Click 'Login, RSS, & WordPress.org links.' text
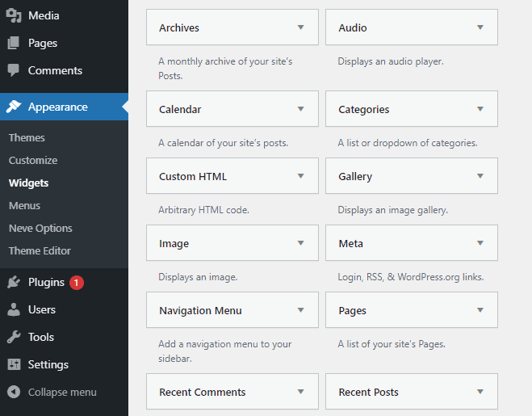The height and width of the screenshot is (416, 532). tap(411, 277)
